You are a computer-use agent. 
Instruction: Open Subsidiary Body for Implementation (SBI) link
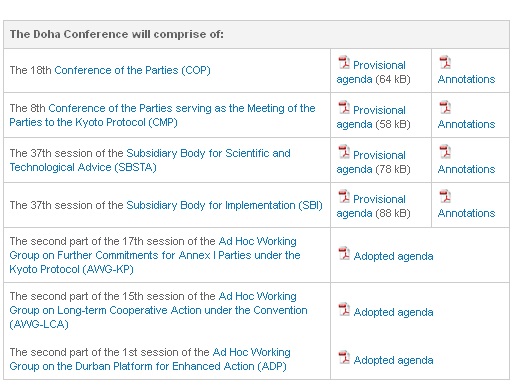[x=224, y=205]
